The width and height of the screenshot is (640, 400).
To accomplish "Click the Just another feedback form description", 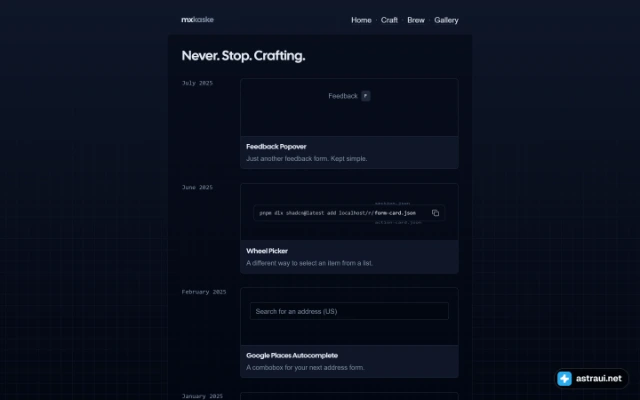I will 307,159.
